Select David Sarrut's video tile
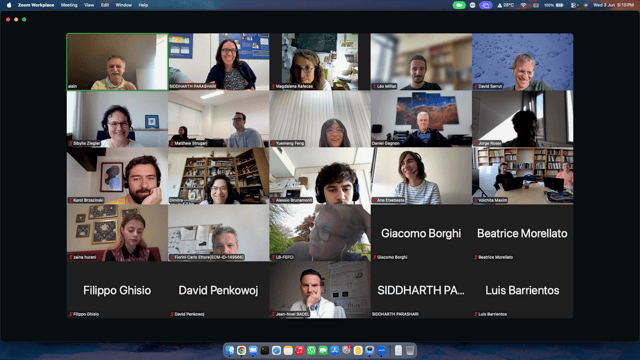 coord(522,62)
